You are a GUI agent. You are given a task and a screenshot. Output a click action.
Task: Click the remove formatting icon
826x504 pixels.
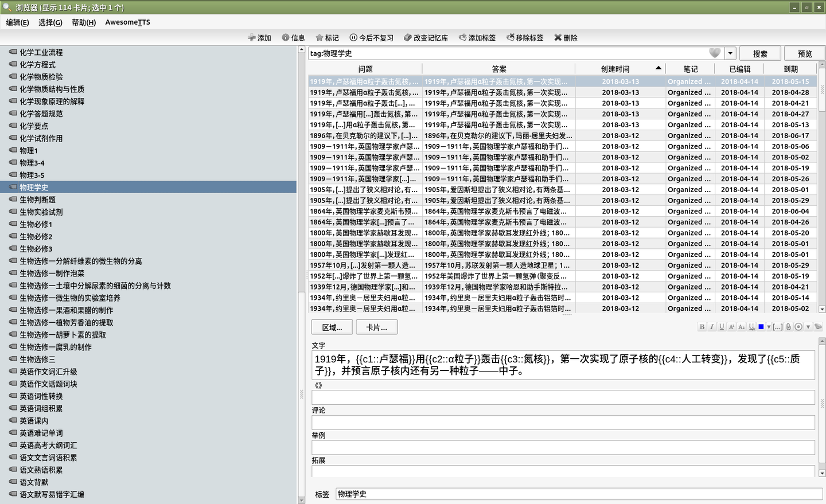(751, 327)
